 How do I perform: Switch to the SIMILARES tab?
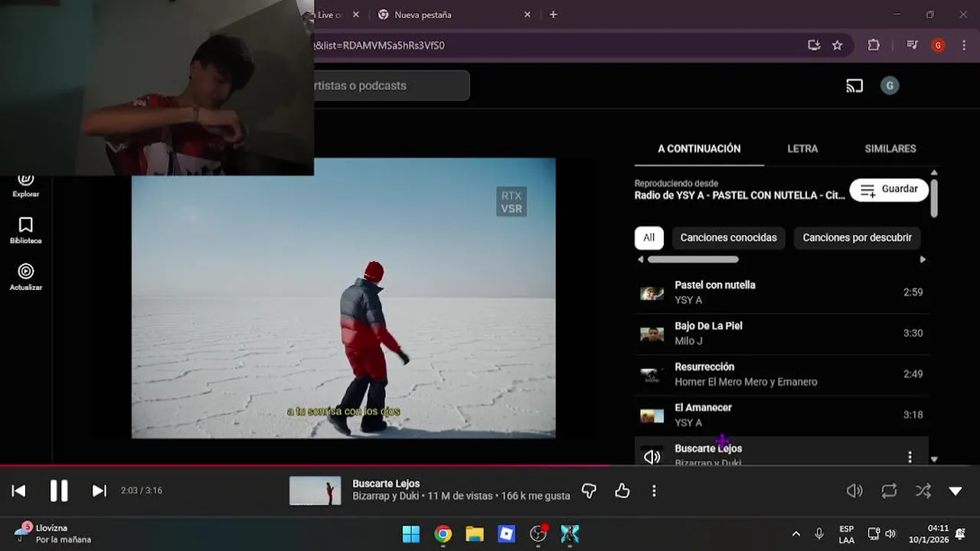pos(890,148)
